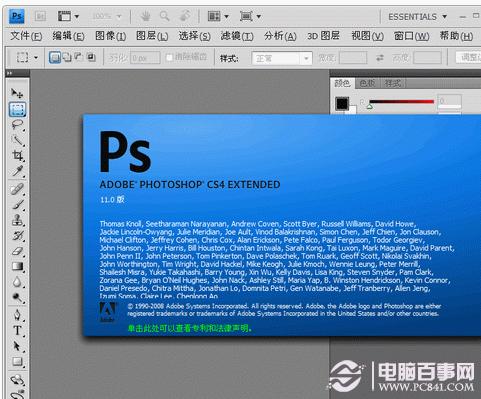Select the Crop tool
This screenshot has width=481, height=399.
[17, 155]
